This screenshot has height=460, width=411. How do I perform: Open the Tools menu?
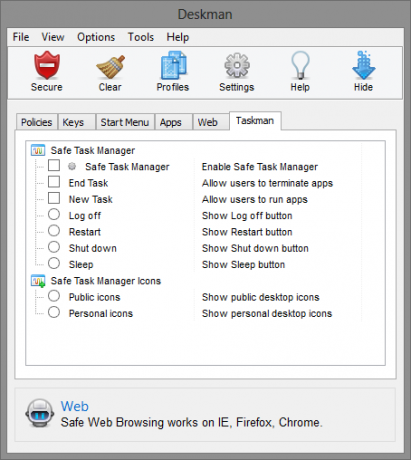(141, 37)
